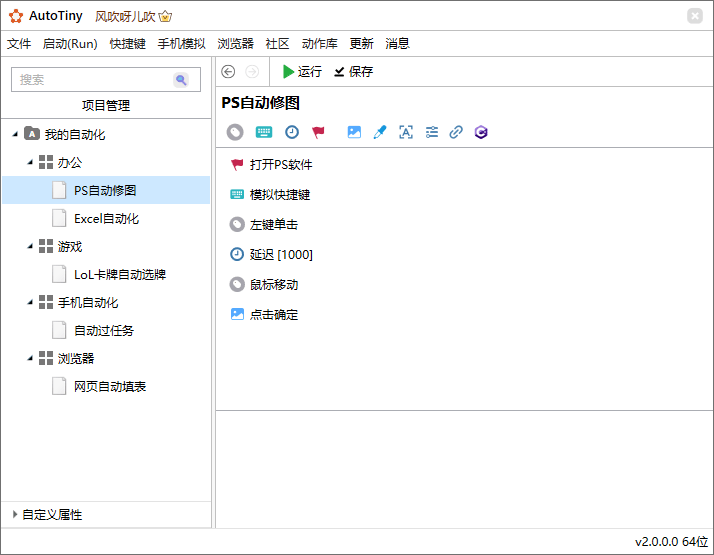Select the keyboard action toolbar icon
The image size is (714, 555).
(x=264, y=132)
